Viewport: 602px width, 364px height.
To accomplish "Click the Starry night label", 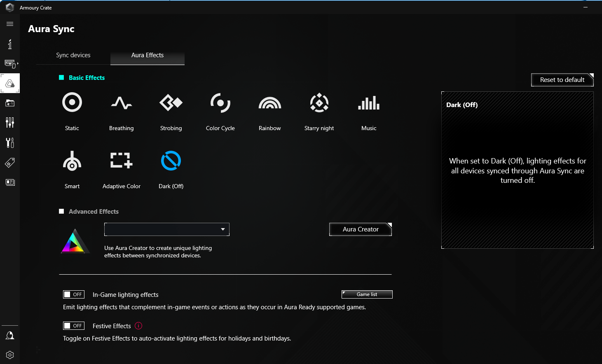I will [319, 128].
